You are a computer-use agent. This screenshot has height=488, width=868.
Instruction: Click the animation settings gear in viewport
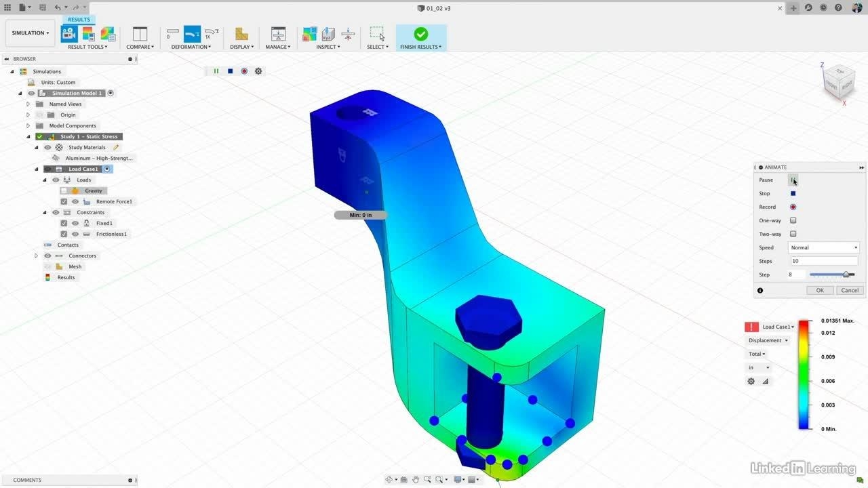pyautogui.click(x=258, y=71)
